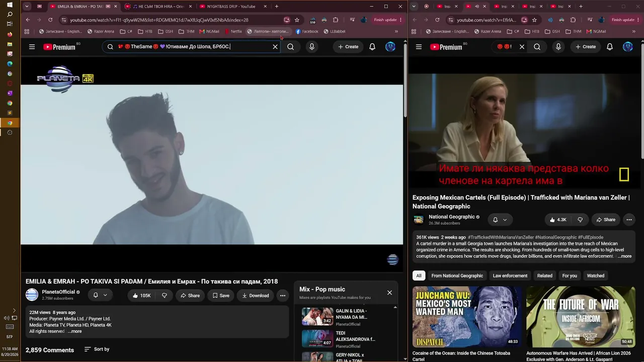The image size is (644, 362).
Task: Open Netflix bookmark in left browser
Action: [233, 31]
